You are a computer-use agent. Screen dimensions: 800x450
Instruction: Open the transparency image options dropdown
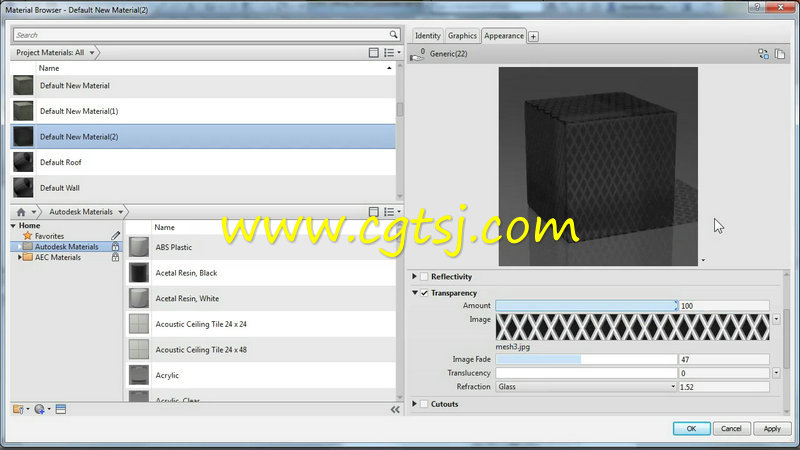(776, 319)
